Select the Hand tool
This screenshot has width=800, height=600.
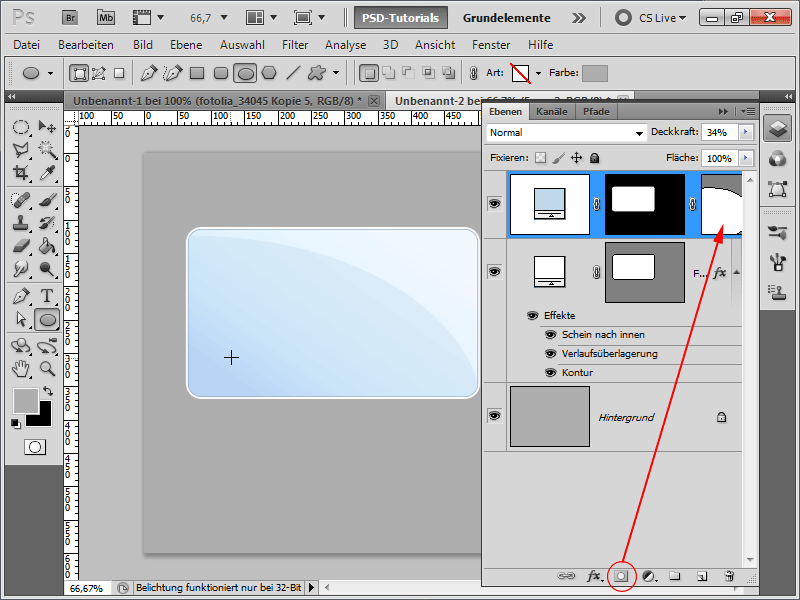pos(20,368)
